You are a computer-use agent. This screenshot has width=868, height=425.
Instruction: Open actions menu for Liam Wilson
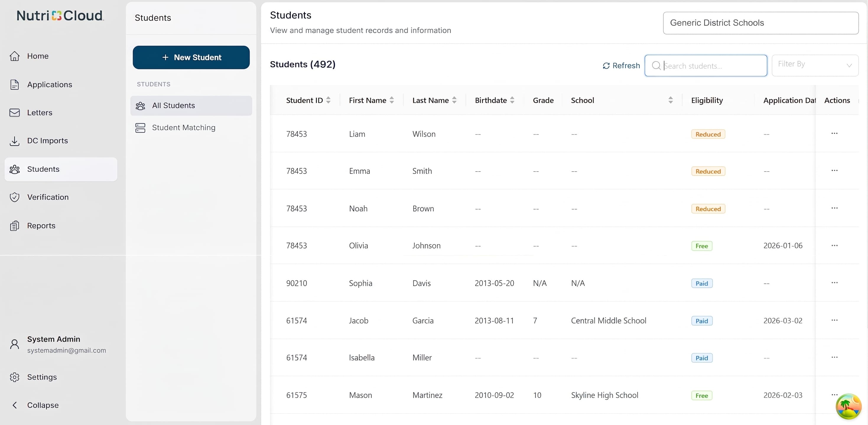[834, 133]
